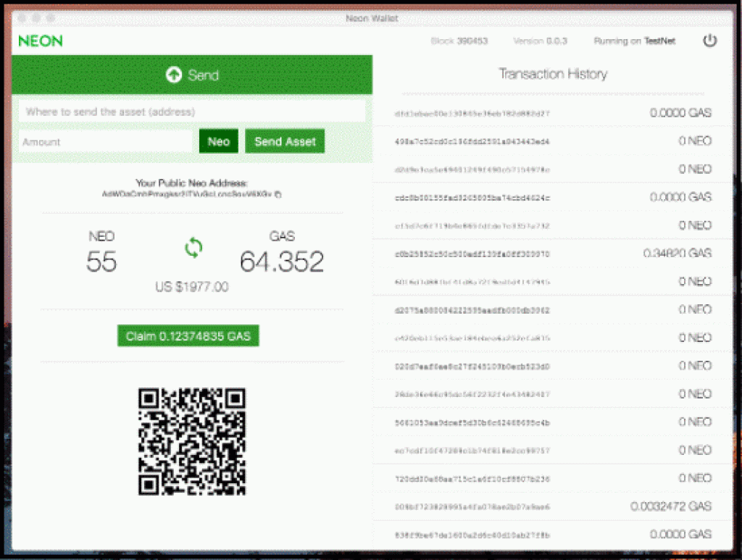Open transaction hash starting 020d7eaf
Screen dimensions: 742x560
(x=472, y=366)
